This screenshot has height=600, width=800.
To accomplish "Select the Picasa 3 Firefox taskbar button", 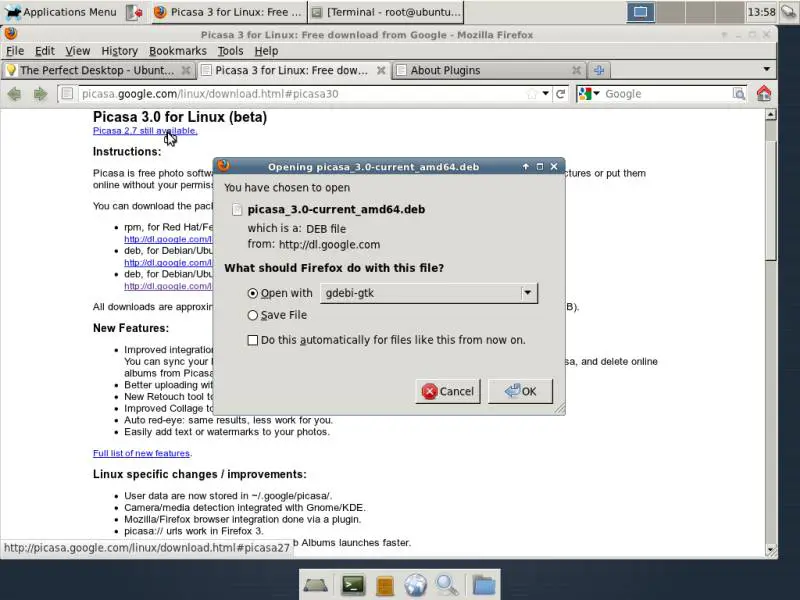I will point(228,12).
